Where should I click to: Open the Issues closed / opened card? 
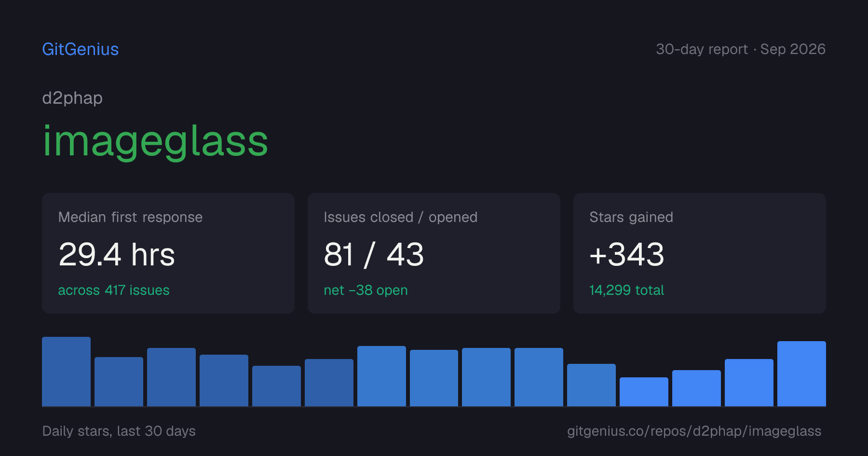pyautogui.click(x=434, y=253)
